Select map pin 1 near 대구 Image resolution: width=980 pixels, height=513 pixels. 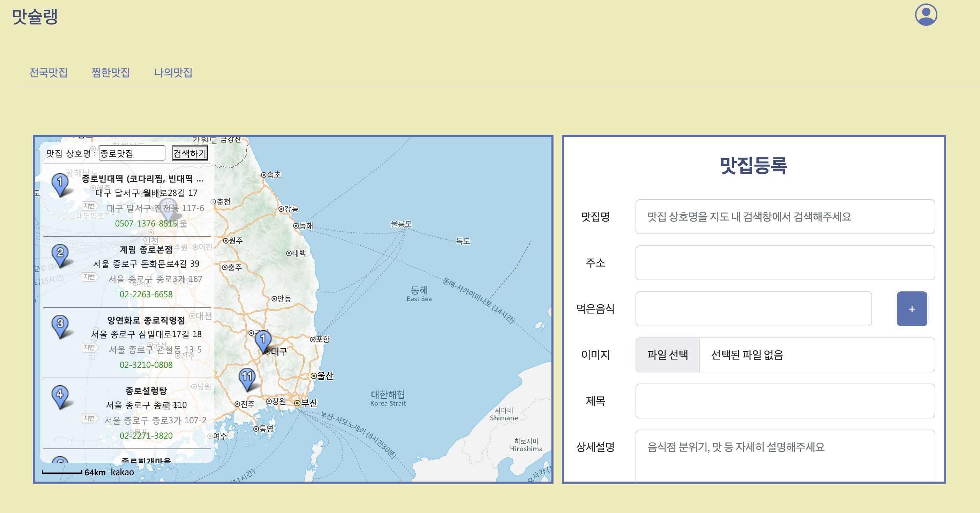click(x=263, y=340)
